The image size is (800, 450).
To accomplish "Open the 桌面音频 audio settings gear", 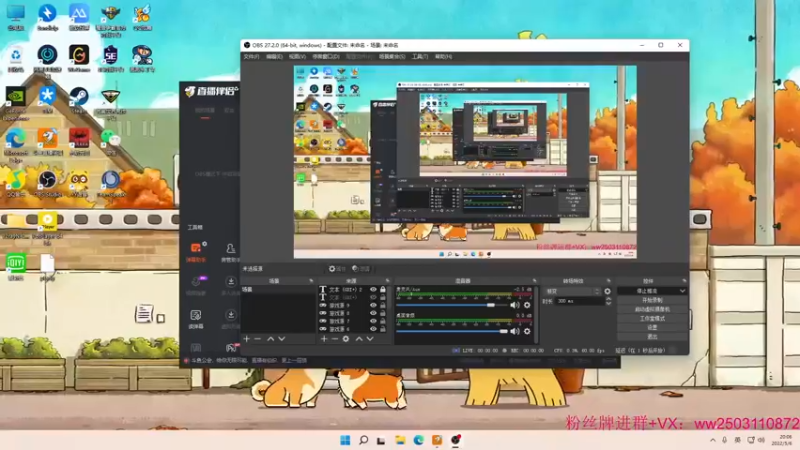I will point(527,331).
